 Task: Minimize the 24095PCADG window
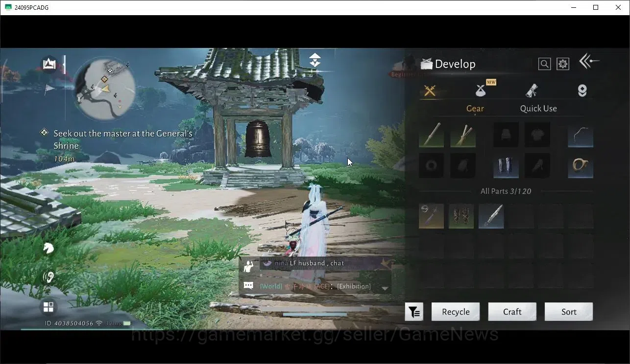[x=574, y=7]
